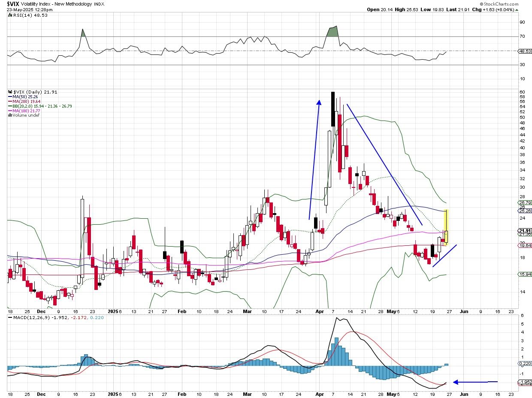Click the 48.53 RSI value axis tag
This screenshot has width=532, height=398.
(525, 51)
